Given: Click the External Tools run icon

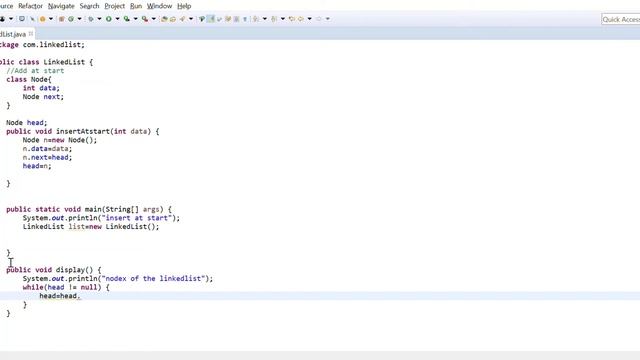Looking at the screenshot, I should click(x=145, y=19).
